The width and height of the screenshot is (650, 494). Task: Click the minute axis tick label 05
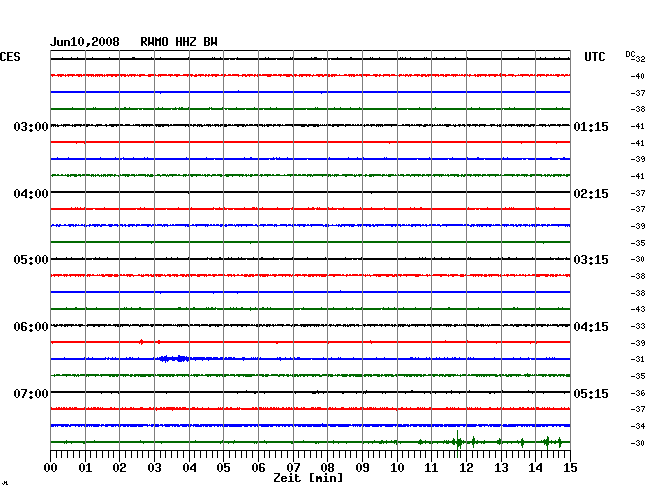223,468
